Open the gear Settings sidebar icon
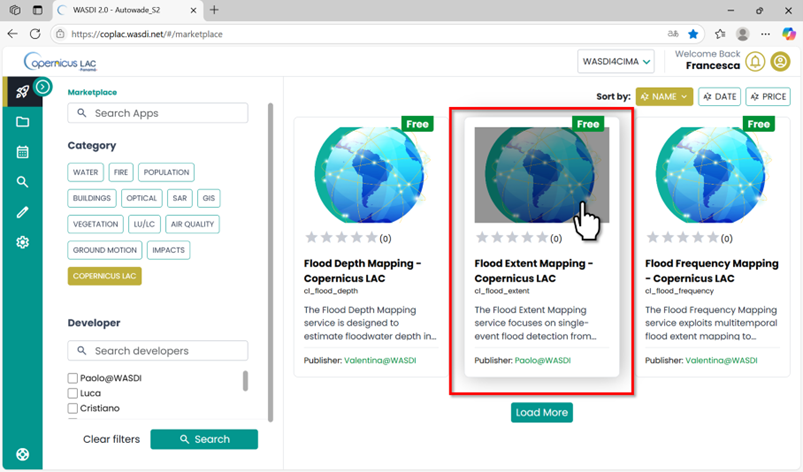Image resolution: width=803 pixels, height=472 pixels. 23,242
